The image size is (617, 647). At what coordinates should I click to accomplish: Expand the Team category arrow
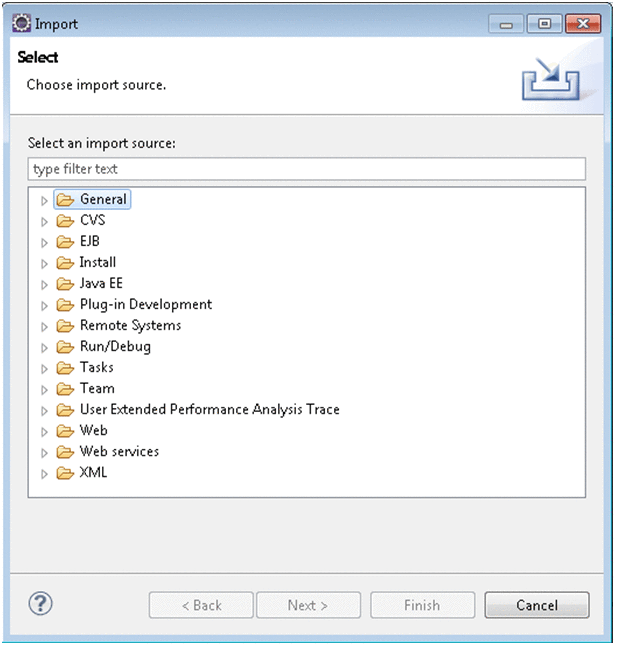click(x=44, y=389)
